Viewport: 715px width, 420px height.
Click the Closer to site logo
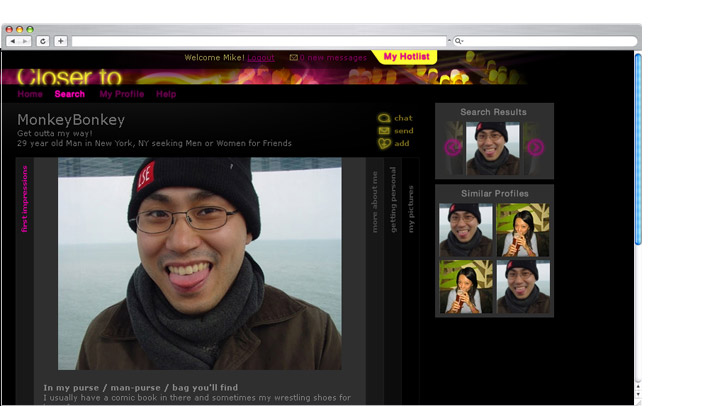pos(69,77)
